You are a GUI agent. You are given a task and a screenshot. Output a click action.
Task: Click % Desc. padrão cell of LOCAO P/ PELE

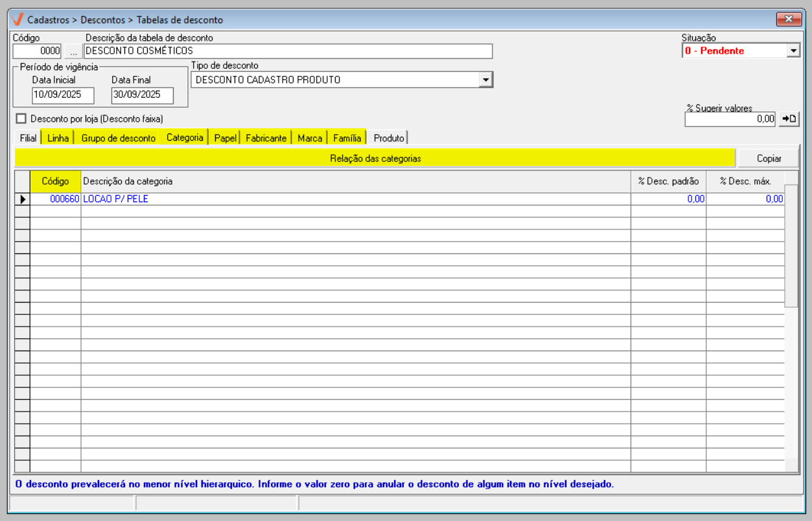pyautogui.click(x=668, y=200)
